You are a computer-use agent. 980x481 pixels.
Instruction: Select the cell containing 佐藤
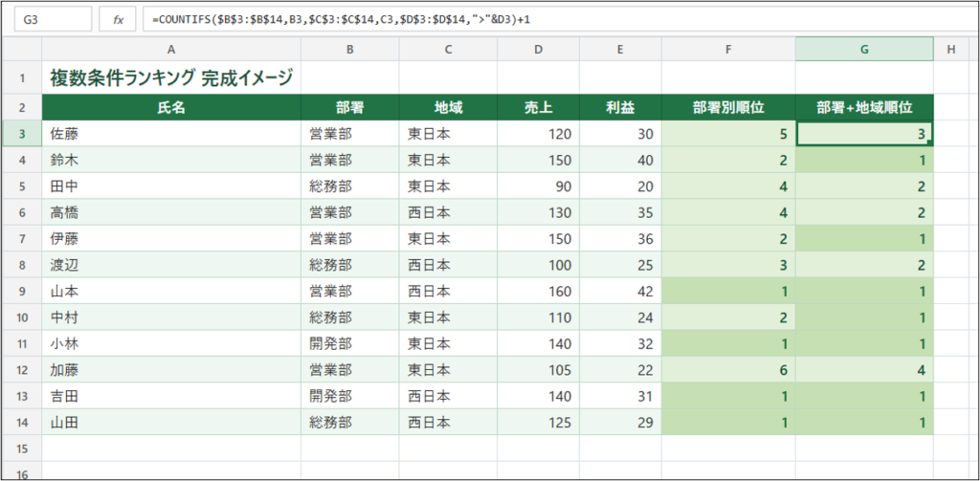[171, 133]
